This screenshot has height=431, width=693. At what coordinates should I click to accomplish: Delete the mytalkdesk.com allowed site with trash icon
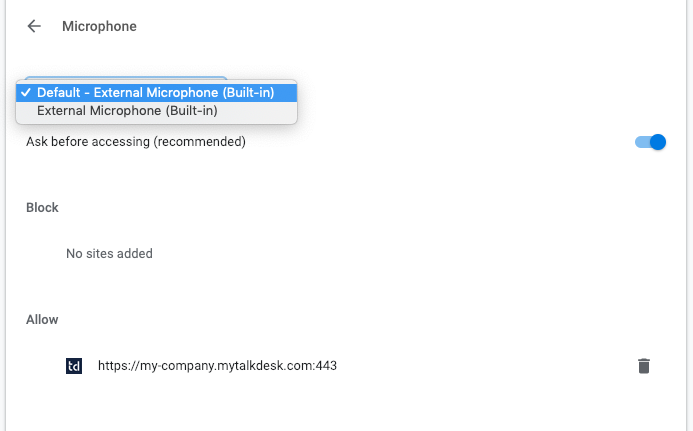(x=644, y=366)
